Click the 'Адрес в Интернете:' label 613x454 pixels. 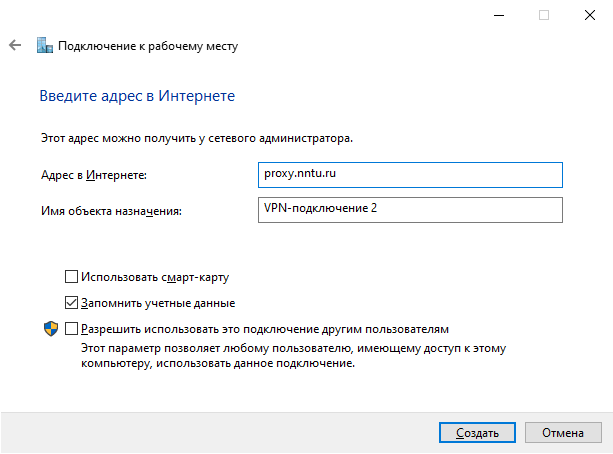pyautogui.click(x=94, y=175)
